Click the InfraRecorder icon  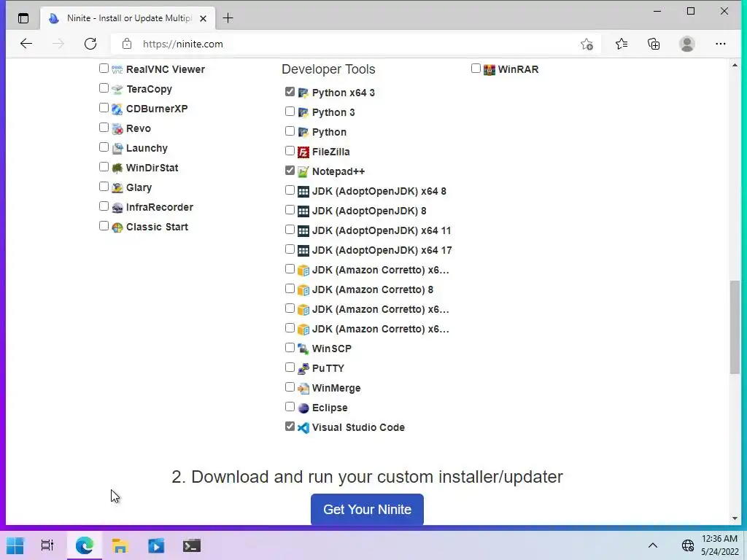pyautogui.click(x=117, y=208)
